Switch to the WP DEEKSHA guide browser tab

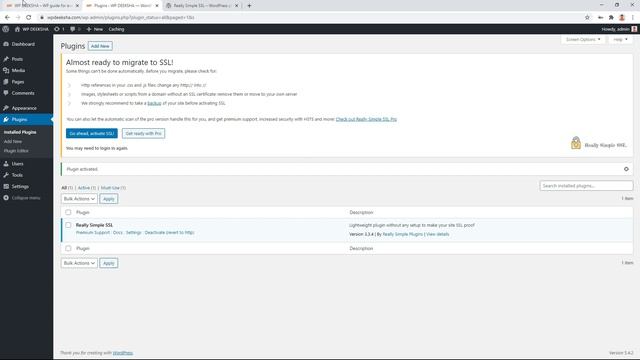click(42, 6)
